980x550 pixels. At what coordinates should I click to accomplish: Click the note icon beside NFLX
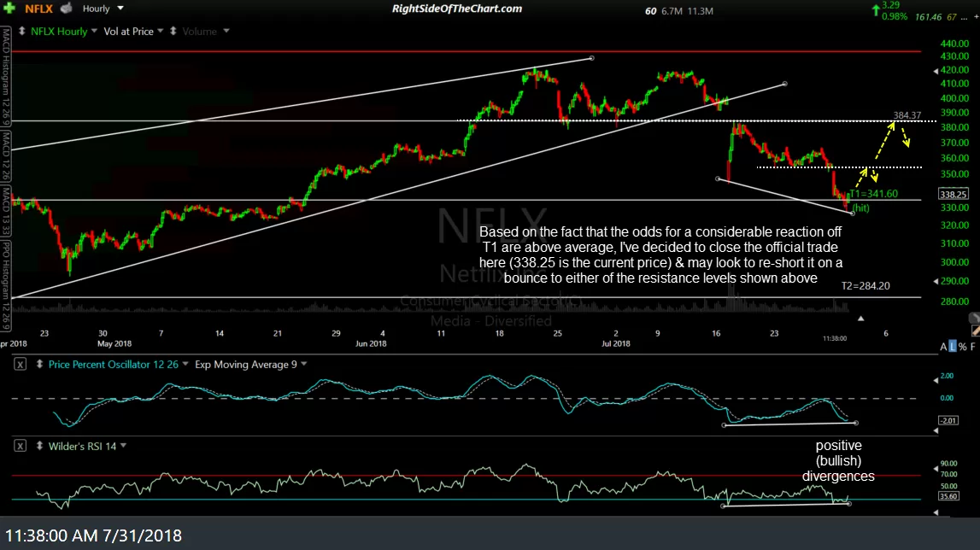tap(67, 9)
